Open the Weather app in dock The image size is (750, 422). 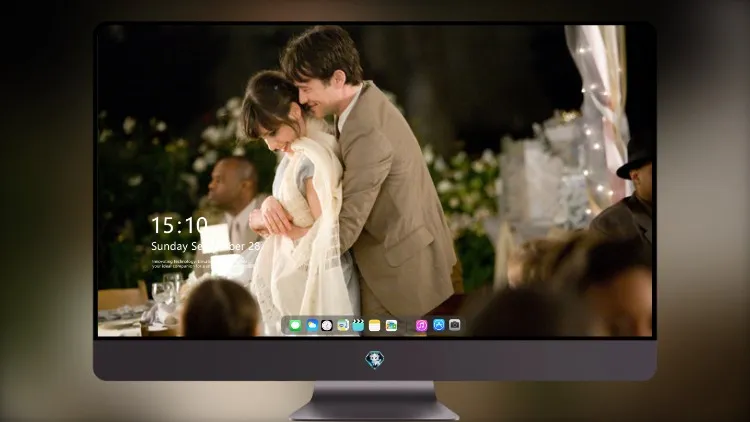[312, 325]
